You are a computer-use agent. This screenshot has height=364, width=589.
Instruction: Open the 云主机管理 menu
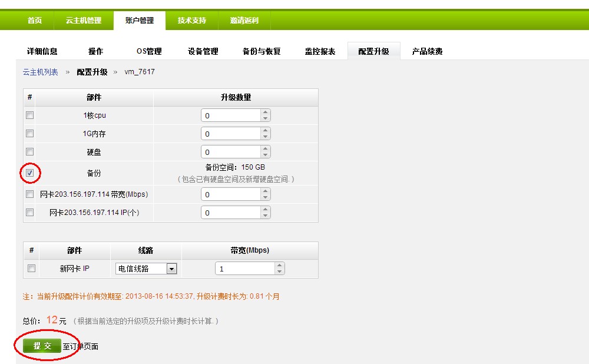click(x=82, y=19)
